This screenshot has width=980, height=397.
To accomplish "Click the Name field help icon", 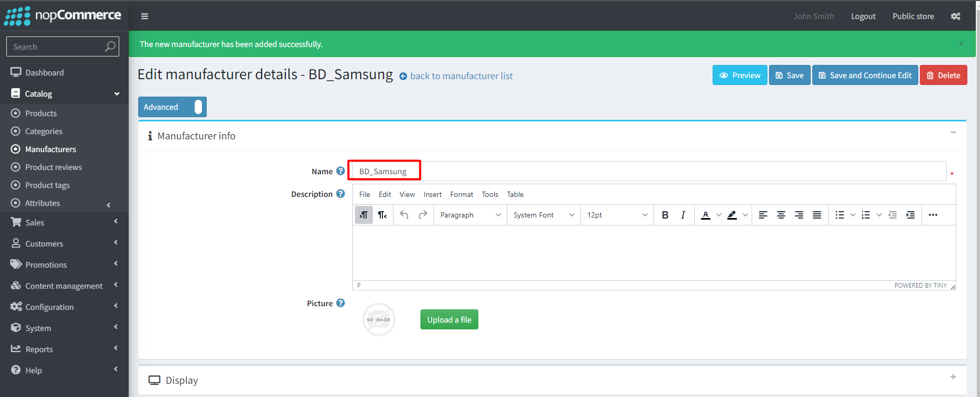I will coord(341,171).
